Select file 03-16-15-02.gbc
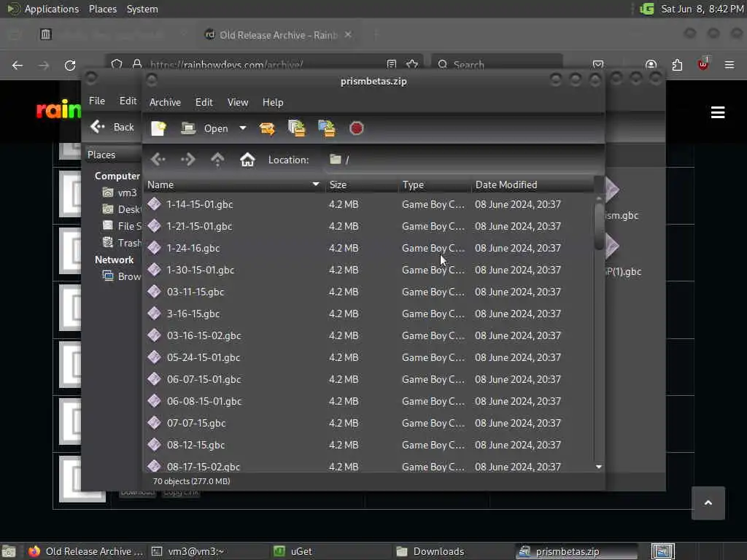Image resolution: width=747 pixels, height=560 pixels. point(369,335)
